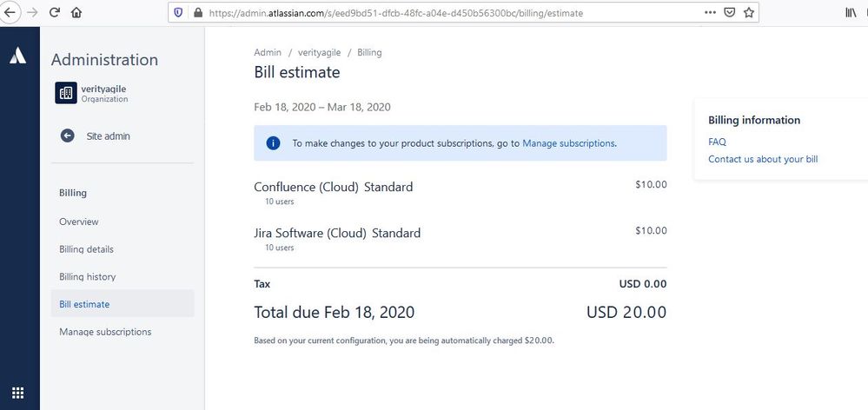
Task: Click the browser back arrow button
Action: (10, 13)
